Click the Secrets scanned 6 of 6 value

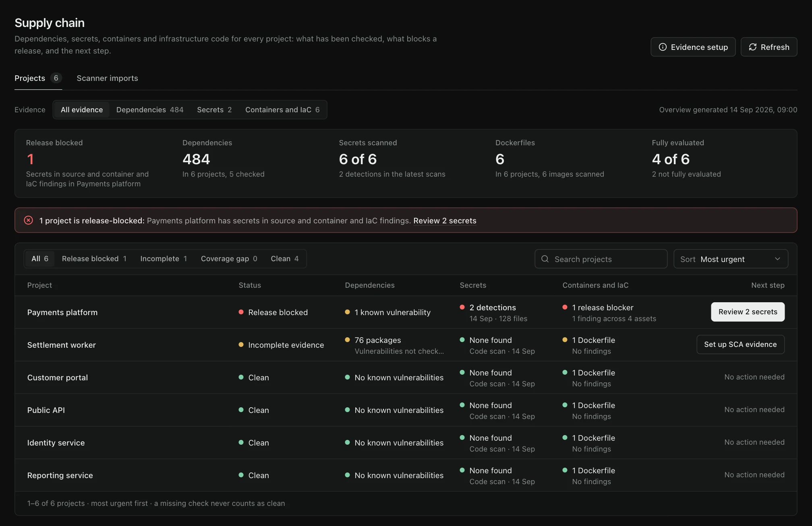point(358,159)
